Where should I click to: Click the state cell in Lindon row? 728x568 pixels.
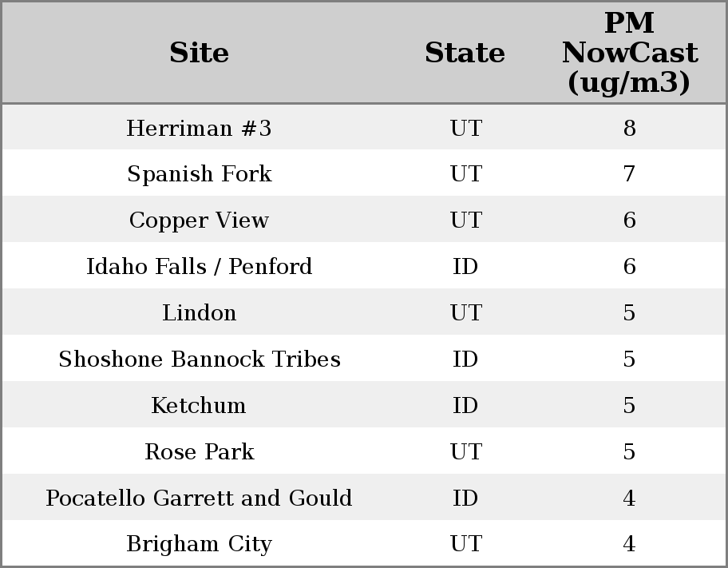(x=465, y=312)
